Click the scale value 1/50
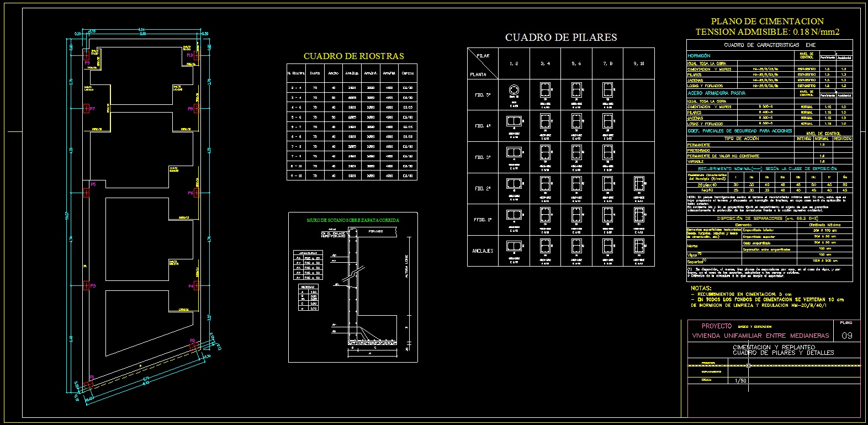The height and width of the screenshot is (425, 868). pyautogui.click(x=740, y=381)
